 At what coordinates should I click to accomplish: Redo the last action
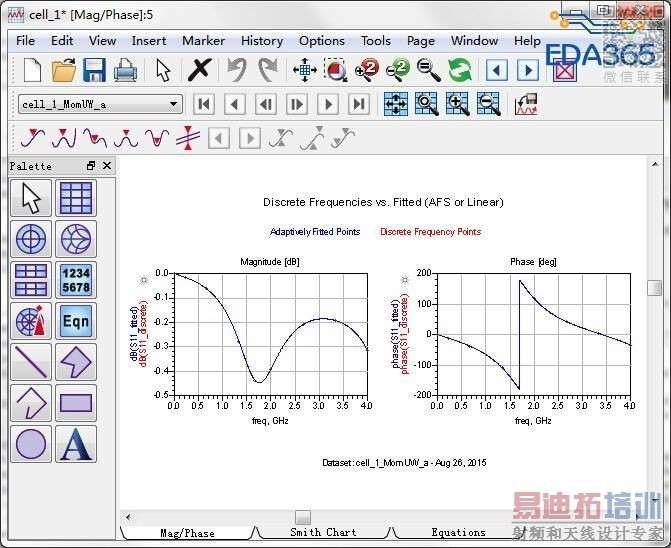(x=268, y=70)
